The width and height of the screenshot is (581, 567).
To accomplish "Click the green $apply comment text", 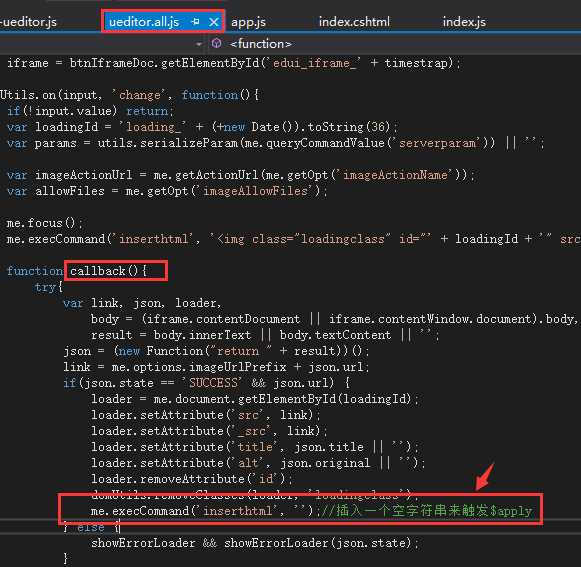I will (426, 510).
